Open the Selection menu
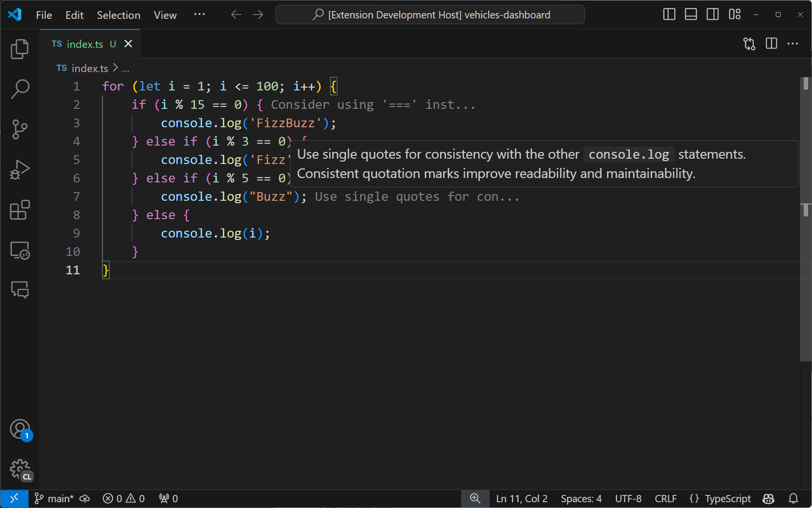 pos(118,15)
